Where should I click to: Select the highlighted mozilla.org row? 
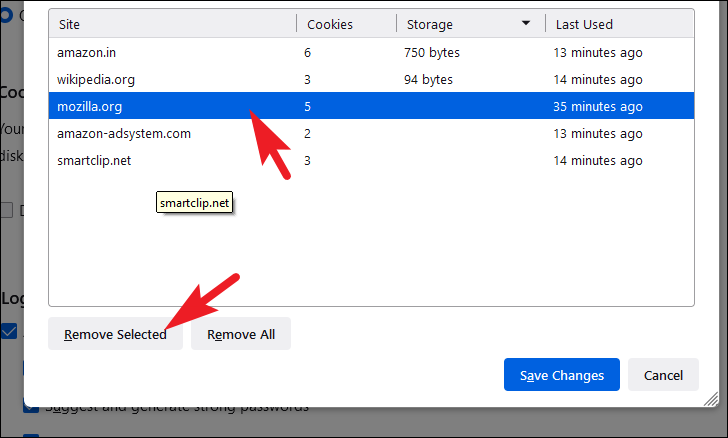coord(371,106)
